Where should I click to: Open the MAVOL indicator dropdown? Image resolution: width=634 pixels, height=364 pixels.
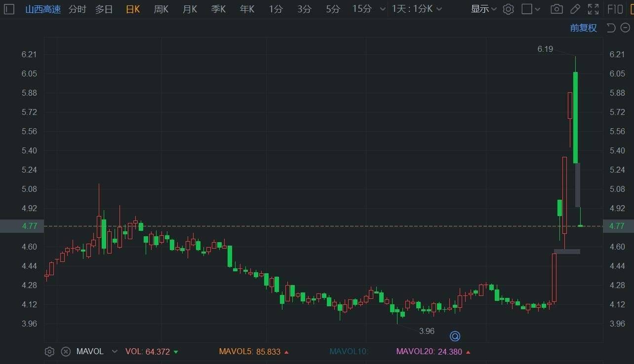pos(115,352)
